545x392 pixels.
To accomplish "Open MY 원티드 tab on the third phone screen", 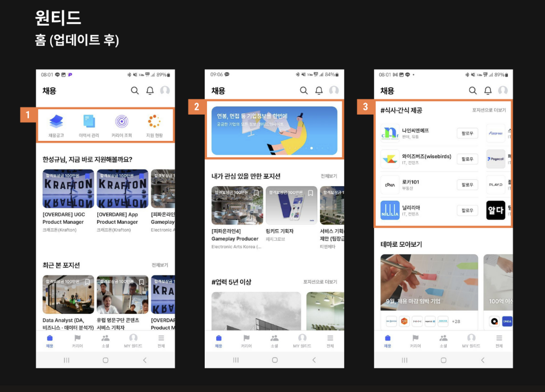I will tap(471, 341).
